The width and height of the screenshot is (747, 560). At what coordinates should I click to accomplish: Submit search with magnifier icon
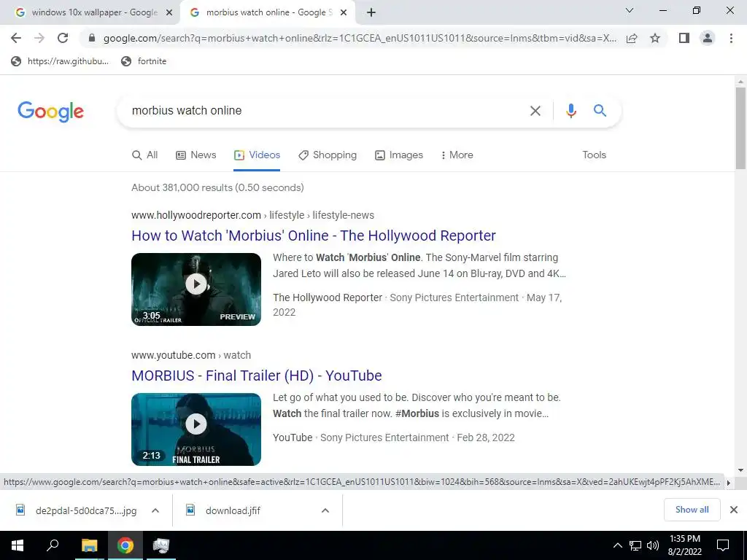click(600, 111)
